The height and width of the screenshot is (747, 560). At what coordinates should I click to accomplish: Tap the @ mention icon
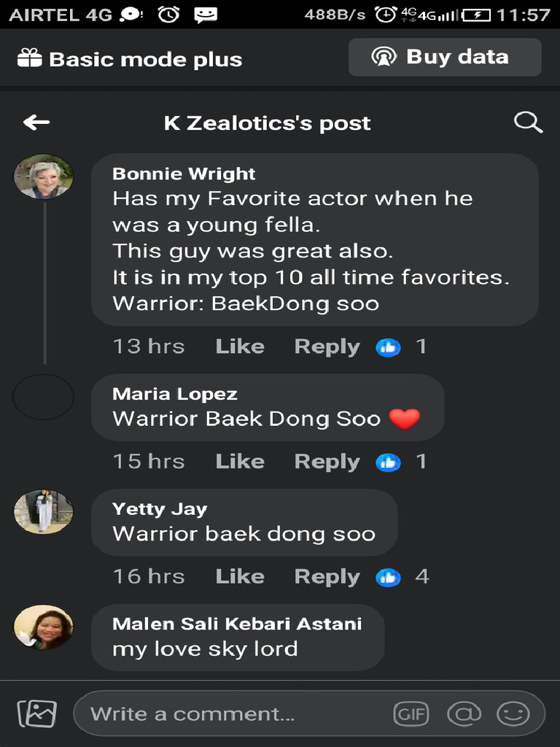464,713
